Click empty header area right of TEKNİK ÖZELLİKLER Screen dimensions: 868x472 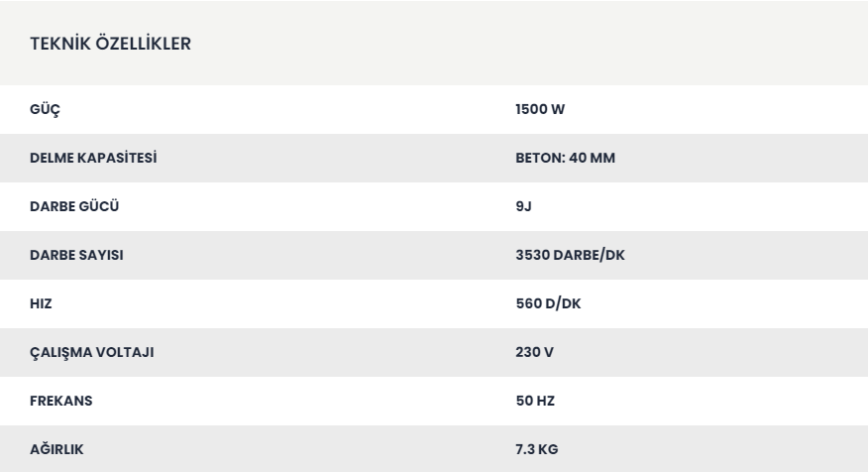tap(526, 44)
